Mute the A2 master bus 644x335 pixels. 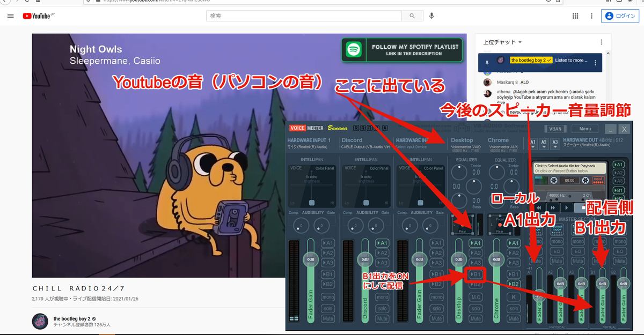pyautogui.click(x=557, y=261)
